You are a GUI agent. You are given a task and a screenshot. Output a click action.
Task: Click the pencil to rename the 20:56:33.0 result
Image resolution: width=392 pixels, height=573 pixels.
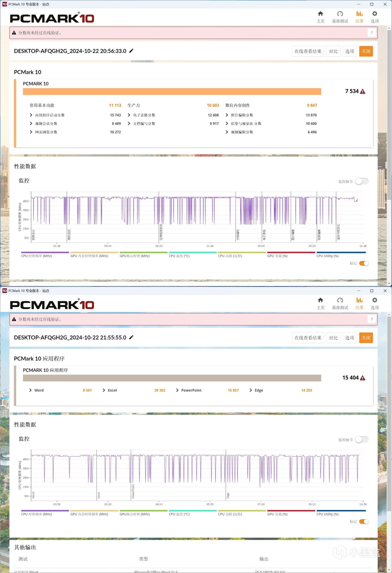click(x=131, y=51)
